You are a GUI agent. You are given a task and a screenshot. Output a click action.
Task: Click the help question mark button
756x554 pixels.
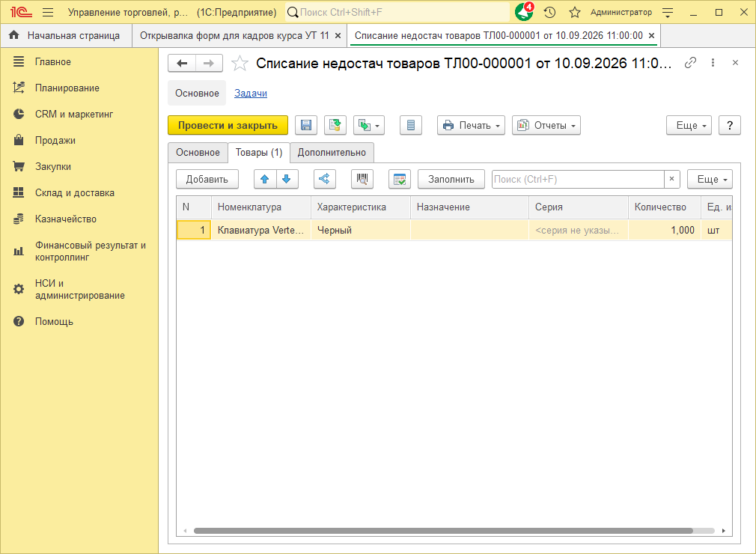[730, 125]
